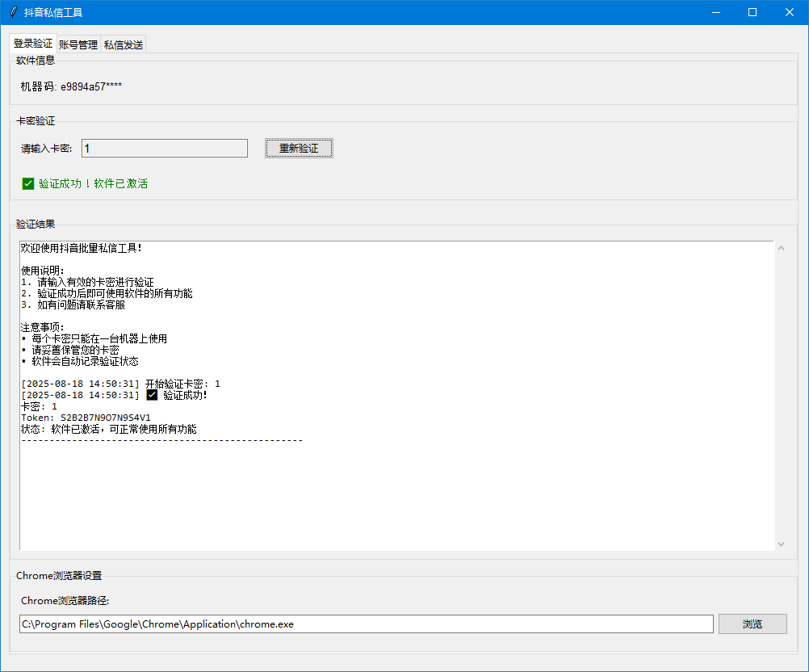Click the 重新验证 button
Image resolution: width=809 pixels, height=672 pixels.
(299, 149)
